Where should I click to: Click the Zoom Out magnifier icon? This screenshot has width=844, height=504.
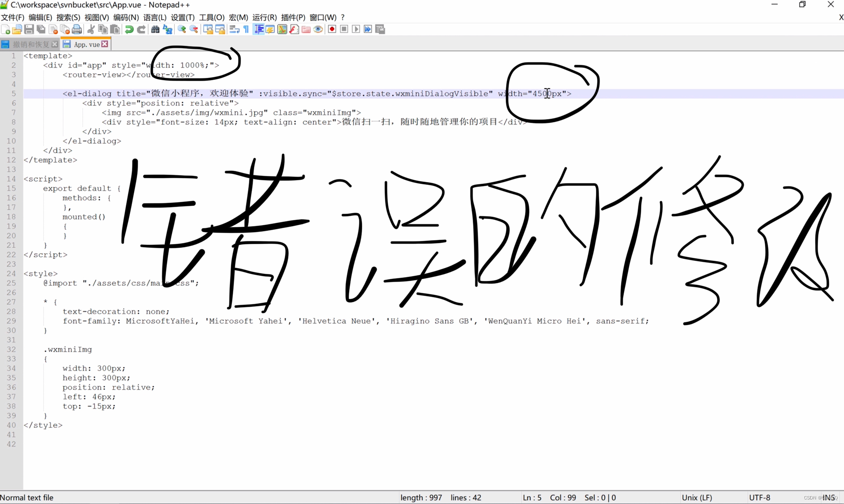pos(194,29)
